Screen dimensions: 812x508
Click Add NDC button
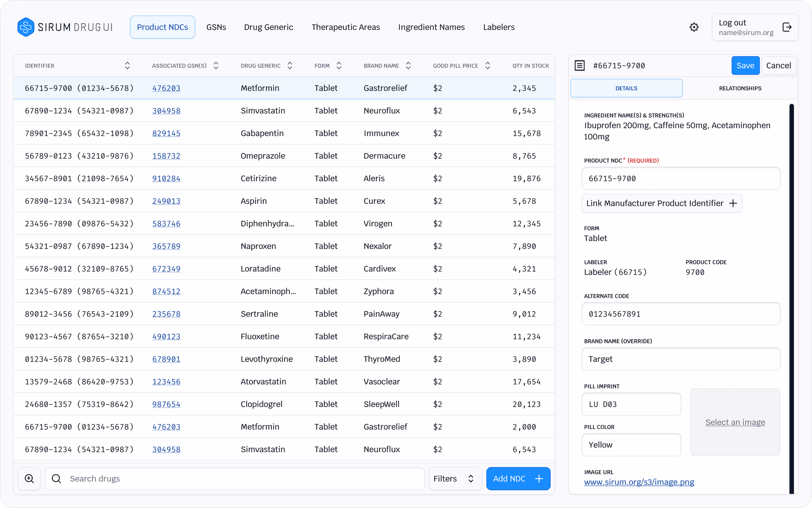518,478
